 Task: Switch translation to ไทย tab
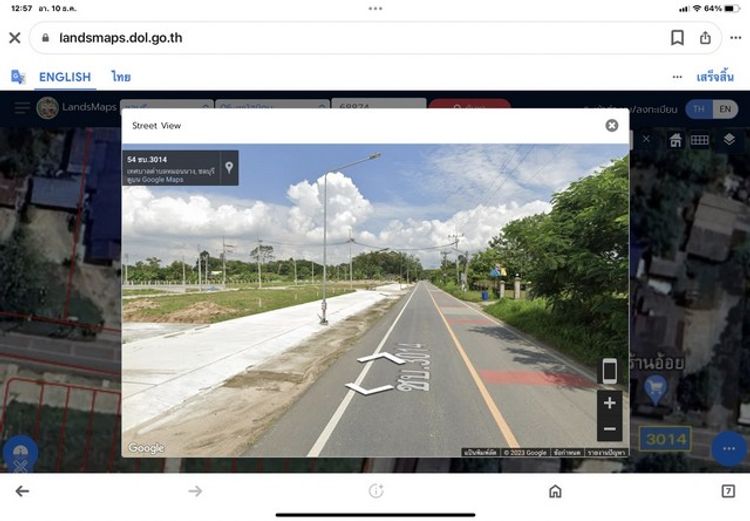point(121,77)
